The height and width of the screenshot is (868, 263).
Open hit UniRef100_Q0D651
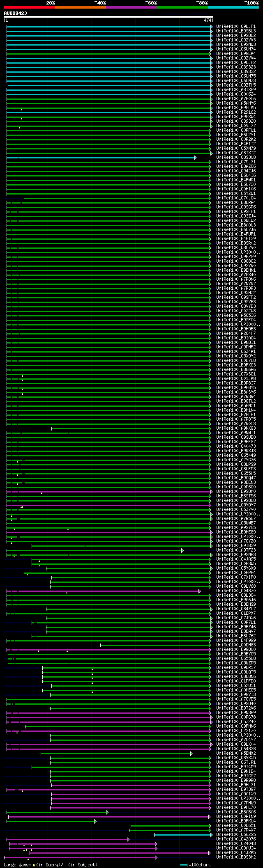click(x=236, y=826)
